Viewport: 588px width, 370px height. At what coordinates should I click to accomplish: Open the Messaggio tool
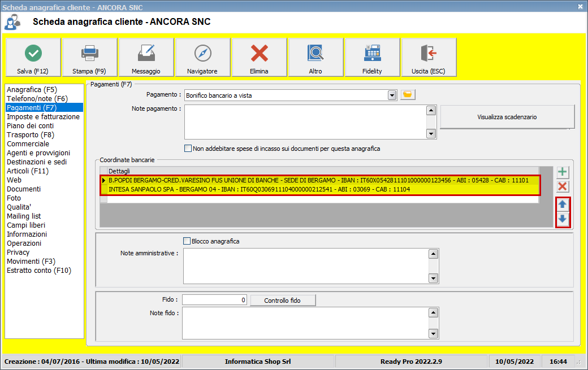(x=146, y=57)
